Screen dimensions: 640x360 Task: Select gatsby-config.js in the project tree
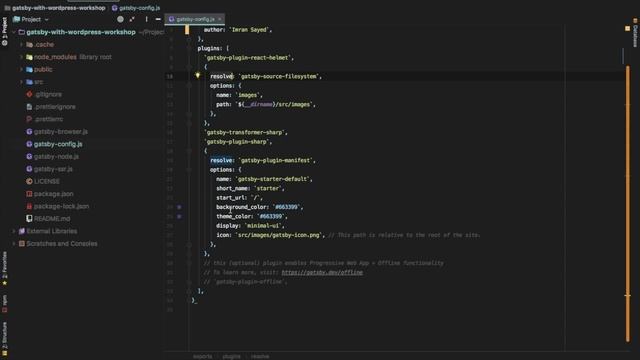(58, 144)
